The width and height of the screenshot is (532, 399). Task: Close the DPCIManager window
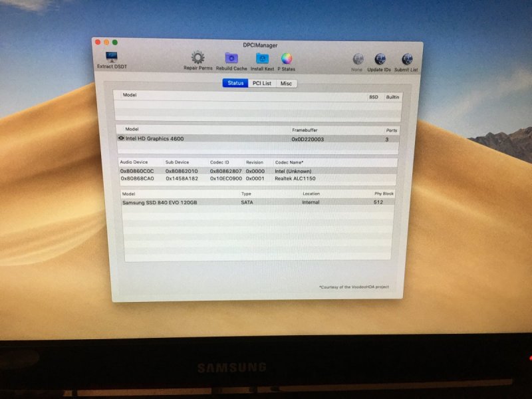(x=98, y=42)
